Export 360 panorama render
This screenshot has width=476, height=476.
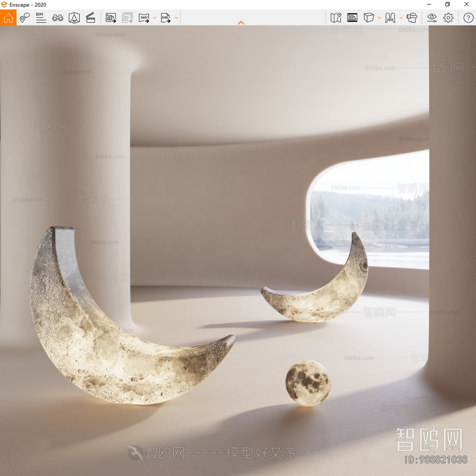(x=144, y=18)
